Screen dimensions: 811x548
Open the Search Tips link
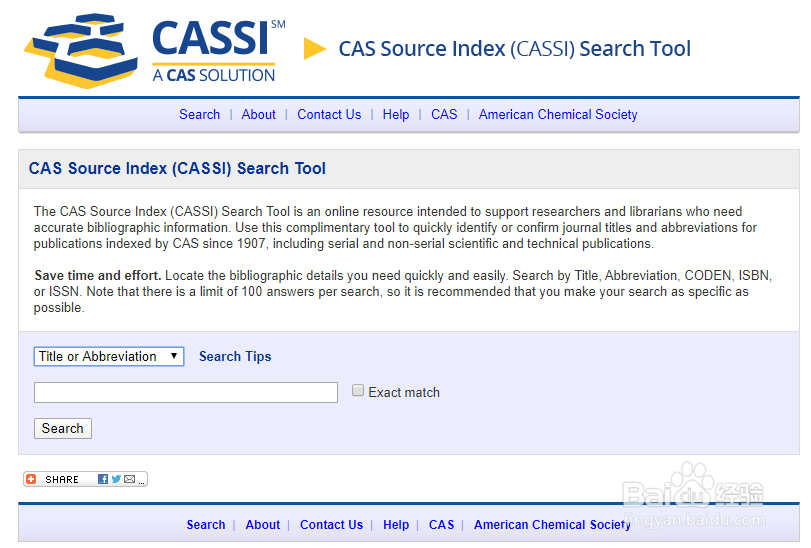[235, 356]
